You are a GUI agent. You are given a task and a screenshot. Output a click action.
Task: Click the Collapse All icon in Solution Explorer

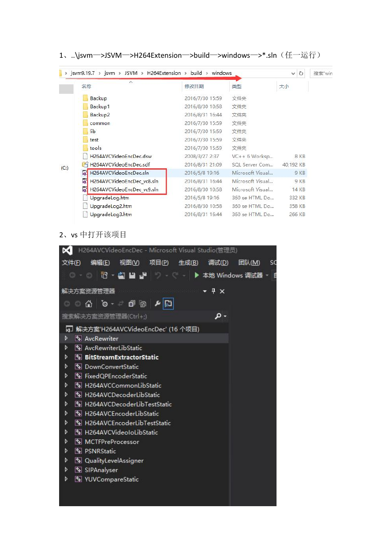(132, 304)
